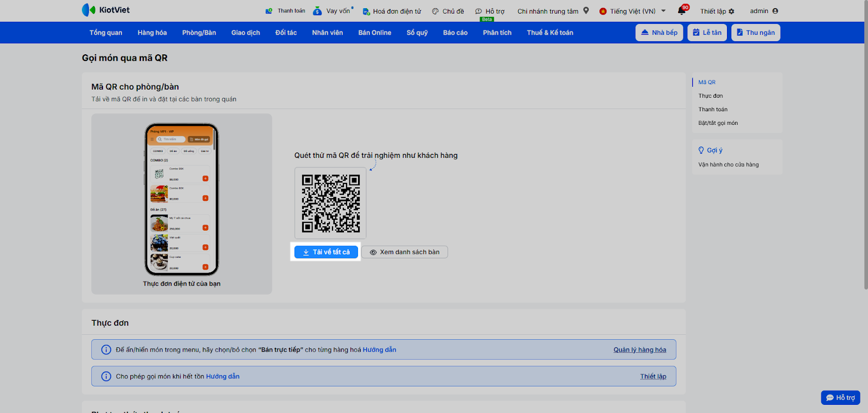868x413 pixels.
Task: Open the Quản lý hàng hóa link
Action: point(640,350)
